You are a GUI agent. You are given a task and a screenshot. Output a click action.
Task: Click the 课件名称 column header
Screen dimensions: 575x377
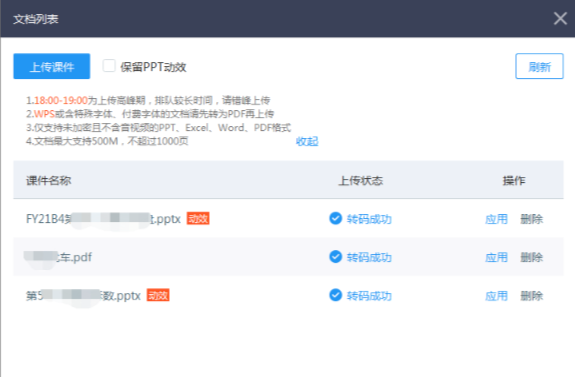(x=48, y=180)
